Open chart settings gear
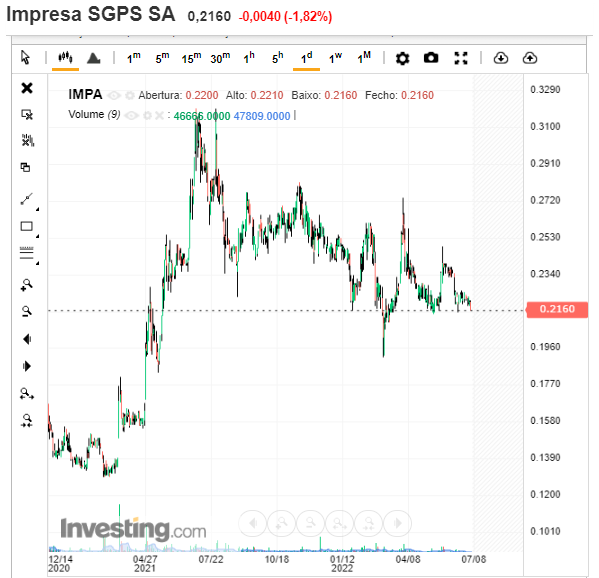The width and height of the screenshot is (599, 578). coord(402,58)
